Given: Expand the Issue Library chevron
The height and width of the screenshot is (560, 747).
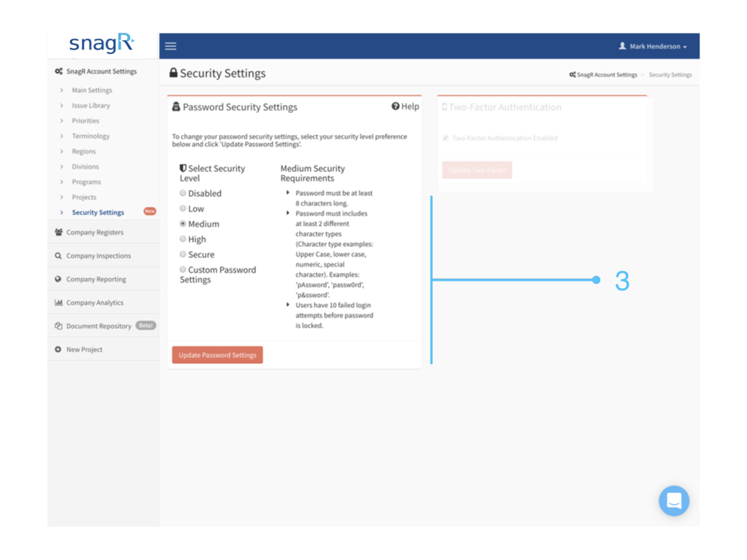Looking at the screenshot, I should (x=61, y=105).
